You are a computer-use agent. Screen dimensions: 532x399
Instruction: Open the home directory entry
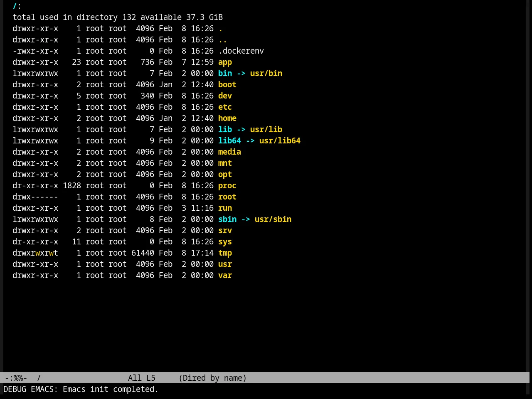pos(227,118)
